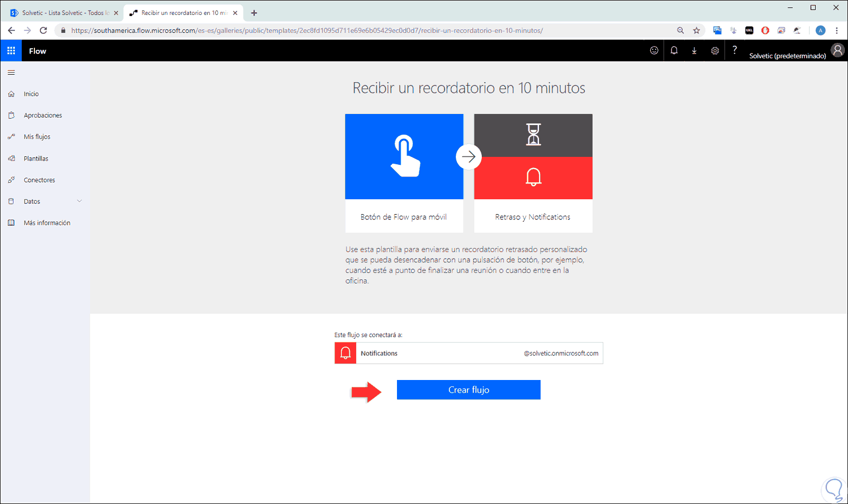This screenshot has width=848, height=504.
Task: Open the Chrome menu (three dots)
Action: click(837, 30)
